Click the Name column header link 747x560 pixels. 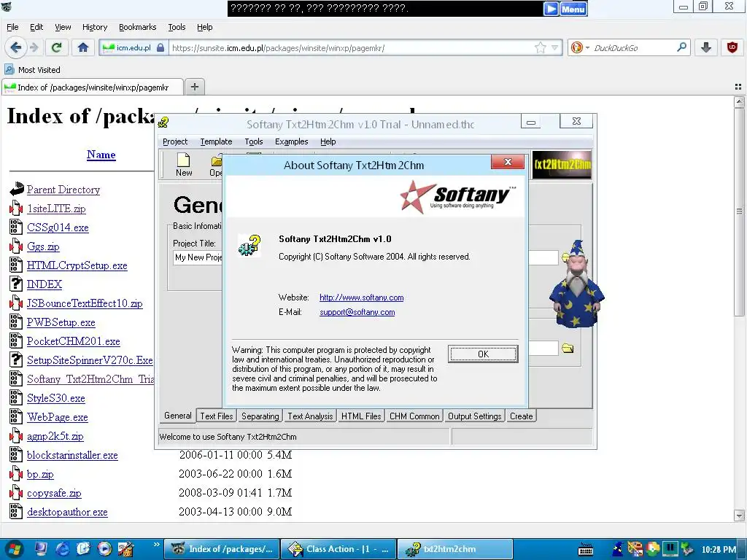point(101,155)
